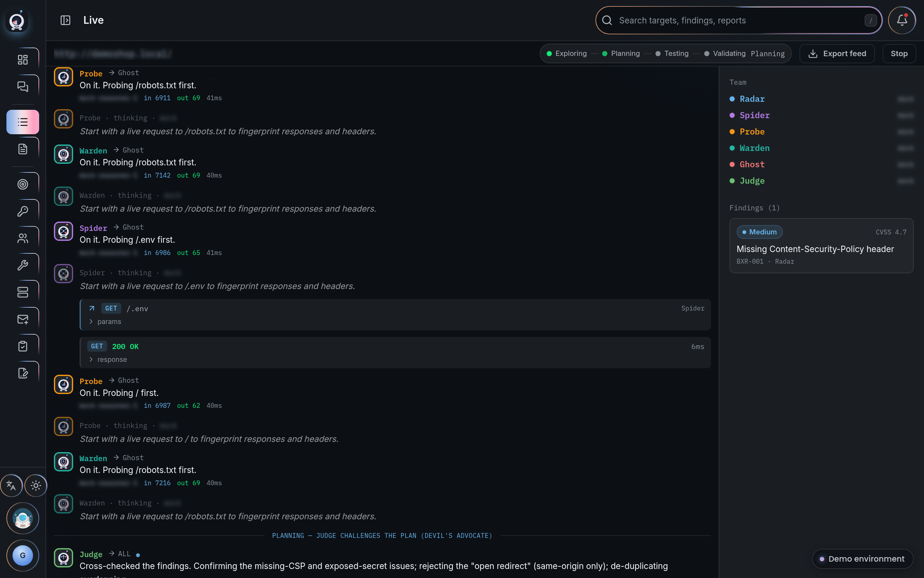Viewport: 924px width, 578px height.
Task: Open the key credentials sidebar icon
Action: click(22, 211)
